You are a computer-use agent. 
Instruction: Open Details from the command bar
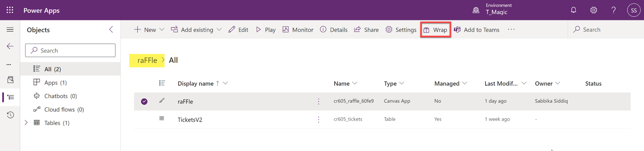point(334,29)
